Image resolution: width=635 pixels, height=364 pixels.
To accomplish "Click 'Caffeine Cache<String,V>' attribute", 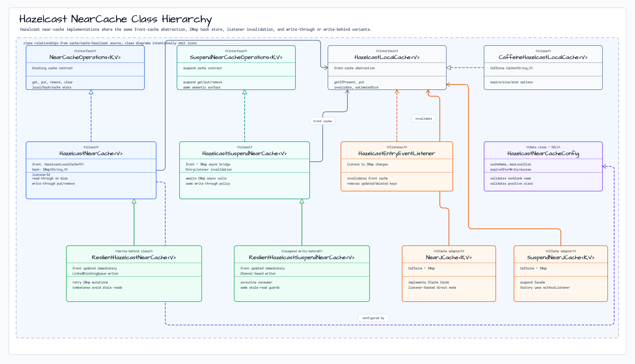I will point(511,68).
